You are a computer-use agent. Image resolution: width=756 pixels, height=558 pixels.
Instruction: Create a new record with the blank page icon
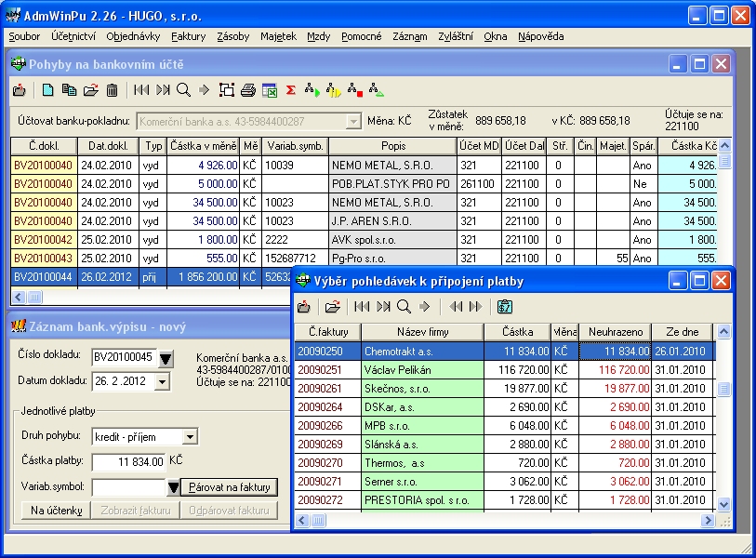47,90
